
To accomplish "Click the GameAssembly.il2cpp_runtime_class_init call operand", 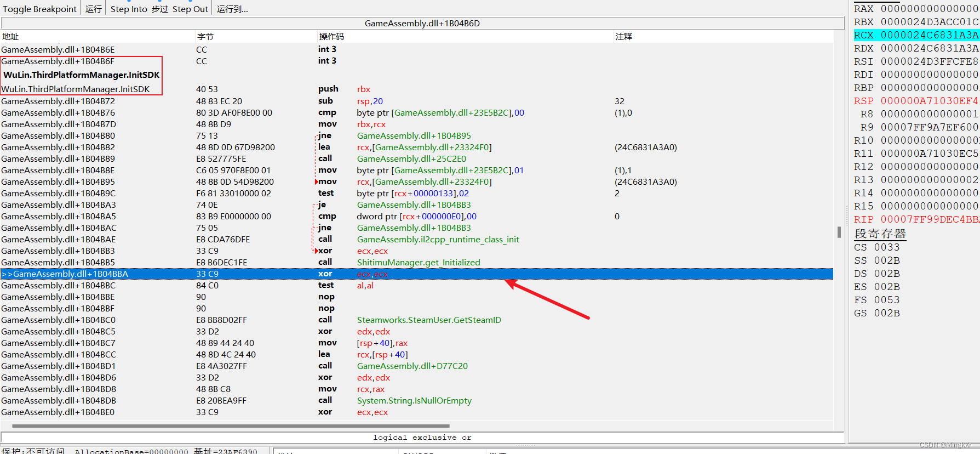I will pyautogui.click(x=438, y=239).
